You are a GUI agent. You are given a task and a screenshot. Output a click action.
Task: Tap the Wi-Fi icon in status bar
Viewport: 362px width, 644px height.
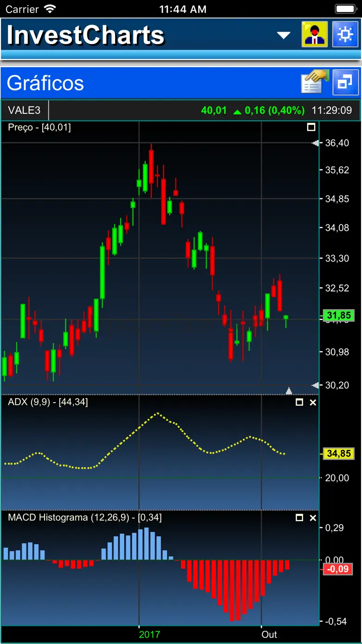tap(49, 9)
